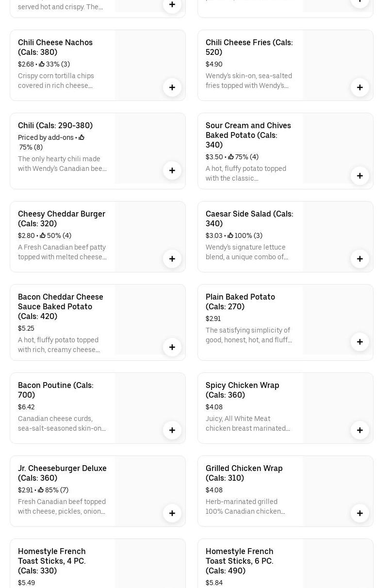Add Grilled Chicken Wrap to cart

360,513
